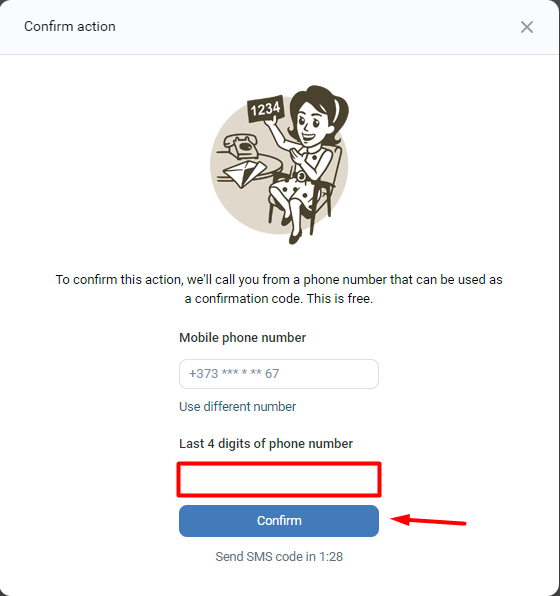Viewport: 560px width, 596px height.
Task: Click the This is free text
Action: coord(340,299)
